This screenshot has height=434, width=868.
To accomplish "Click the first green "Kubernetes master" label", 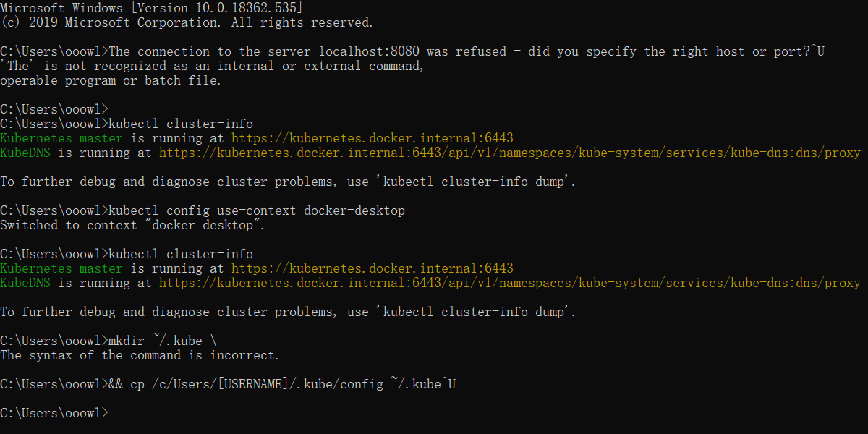I will click(x=61, y=138).
